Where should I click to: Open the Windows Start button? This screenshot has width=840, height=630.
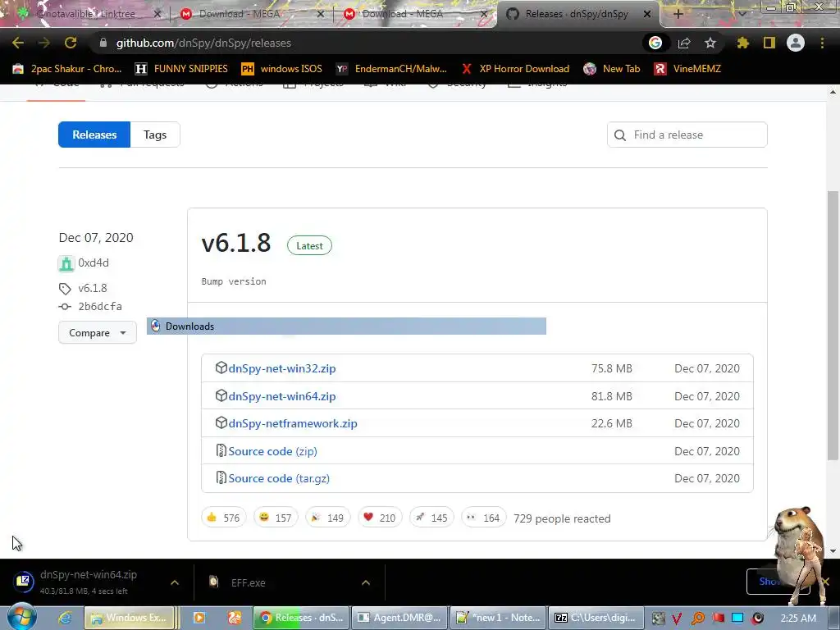[21, 618]
